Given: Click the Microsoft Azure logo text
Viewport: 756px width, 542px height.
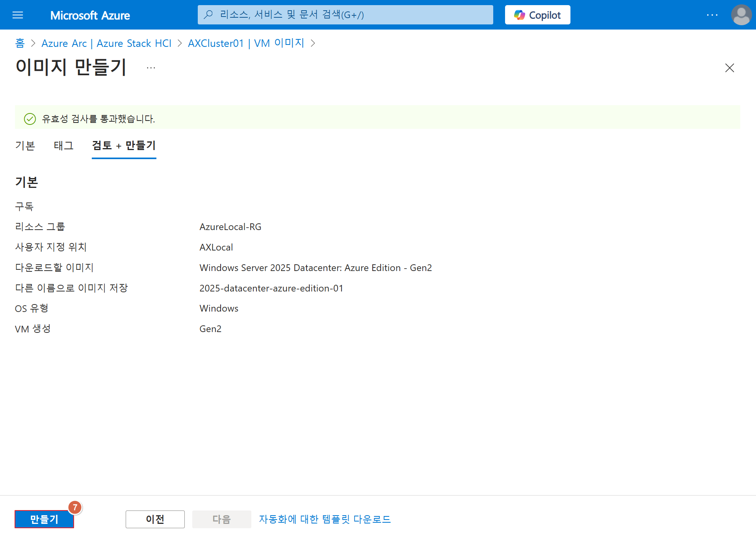Looking at the screenshot, I should pos(90,15).
